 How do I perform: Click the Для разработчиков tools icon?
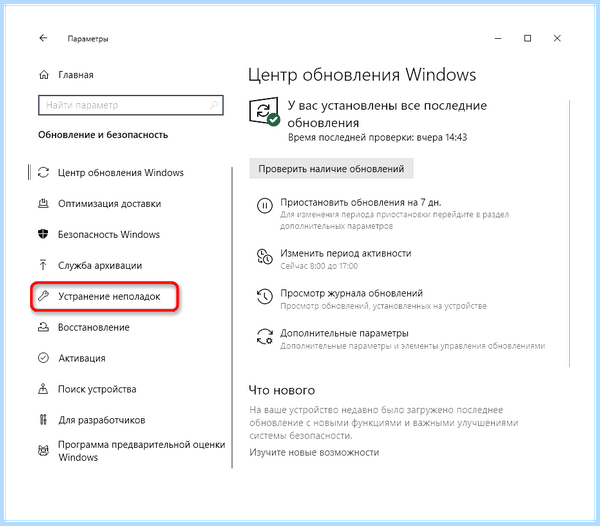click(x=43, y=420)
